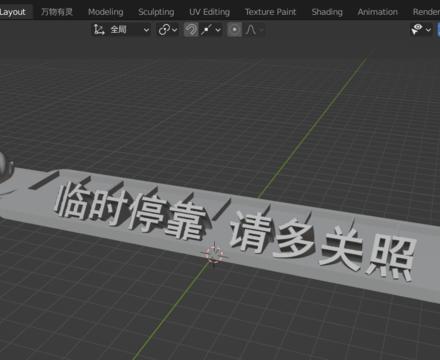Switch to the Modeling workspace tab
Screen dimensions: 440x360
tap(106, 12)
